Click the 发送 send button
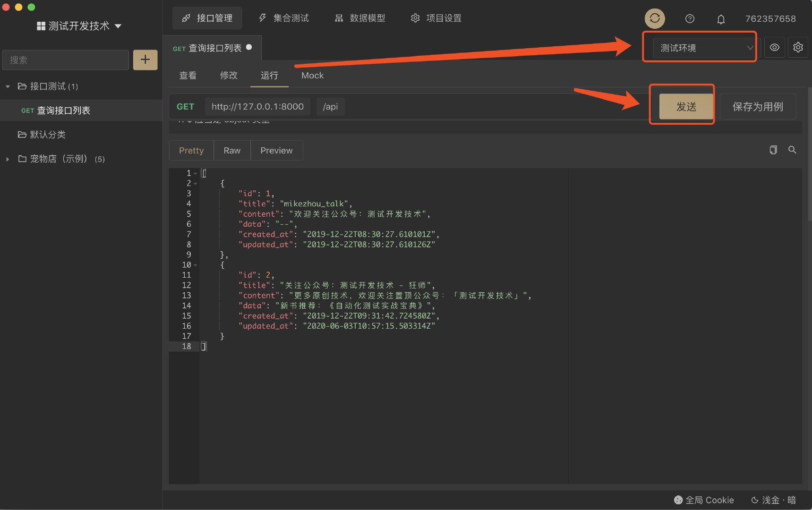This screenshot has height=510, width=812. click(686, 106)
